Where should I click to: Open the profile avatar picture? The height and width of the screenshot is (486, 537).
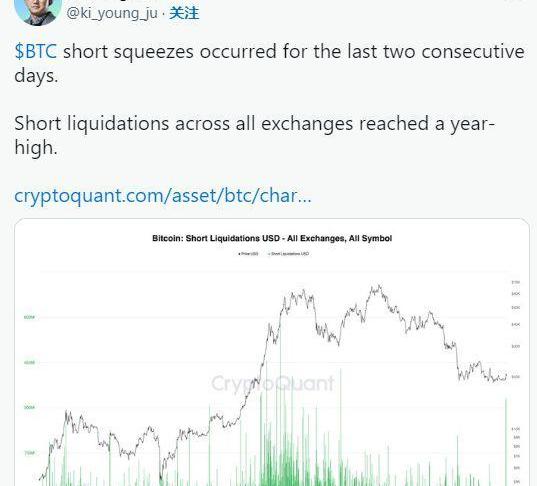pyautogui.click(x=38, y=10)
